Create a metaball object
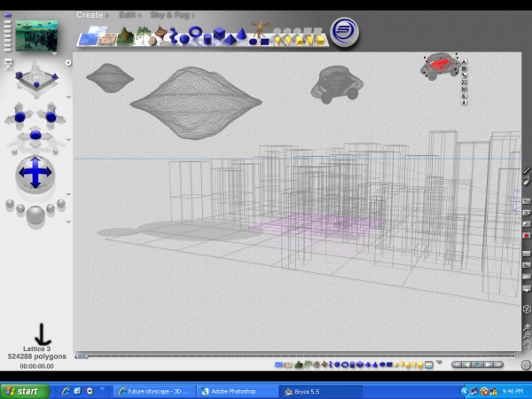The height and width of the screenshot is (399, 532). coord(174,35)
